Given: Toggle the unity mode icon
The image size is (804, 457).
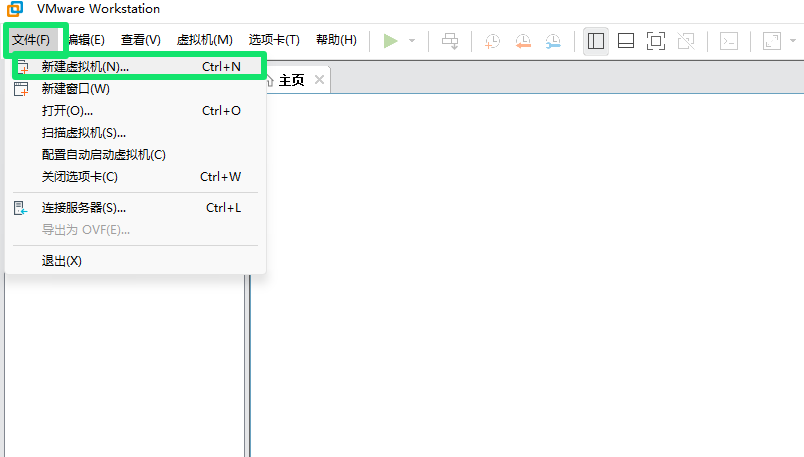Looking at the screenshot, I should coord(686,40).
